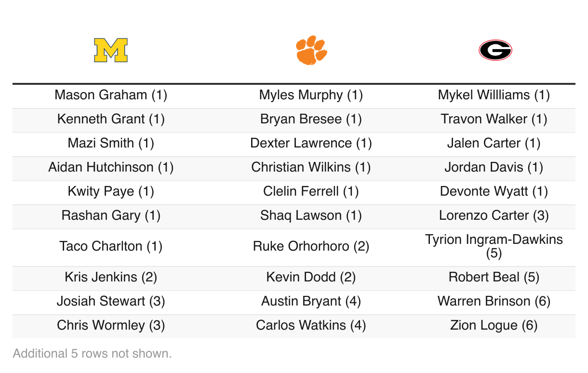Select the Kwity Paye (1) entry
Viewport: 588px width, 373px height.
tap(111, 191)
